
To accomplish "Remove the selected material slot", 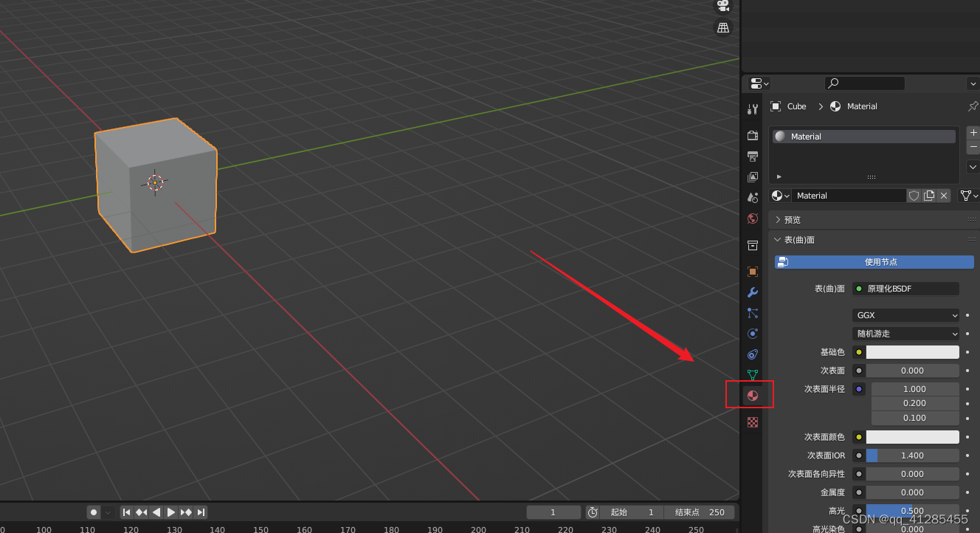I will coord(973,148).
